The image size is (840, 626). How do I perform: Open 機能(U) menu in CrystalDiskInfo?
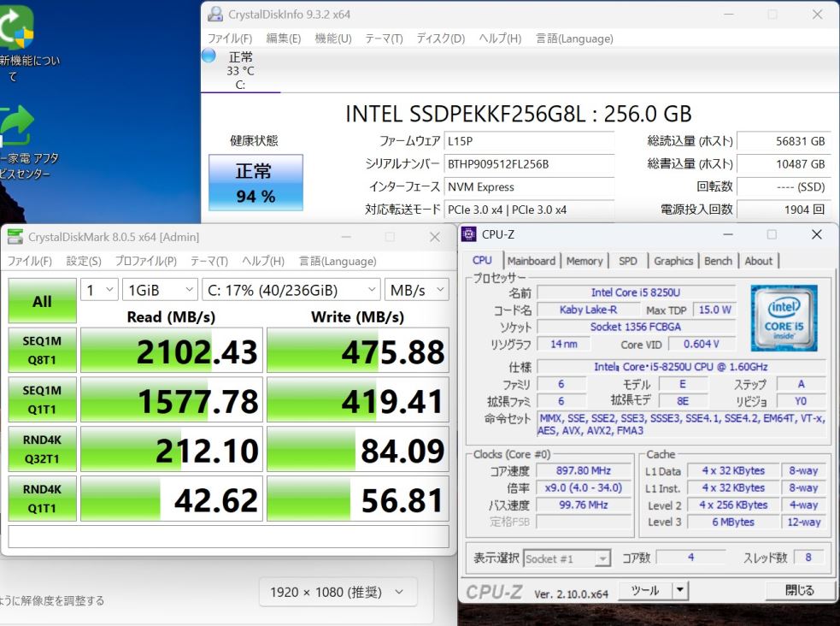(x=333, y=38)
